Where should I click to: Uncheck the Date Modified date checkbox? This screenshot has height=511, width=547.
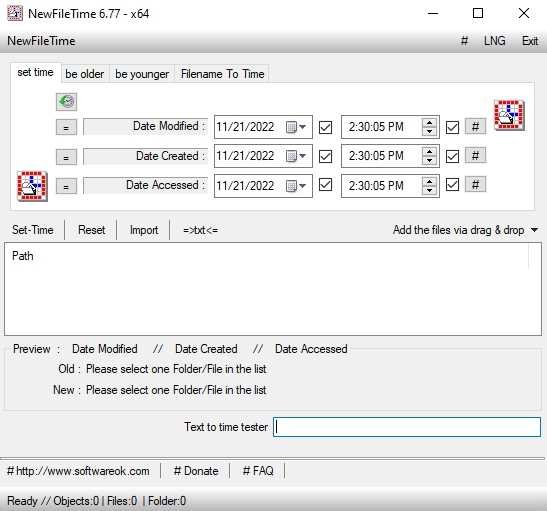pos(325,127)
